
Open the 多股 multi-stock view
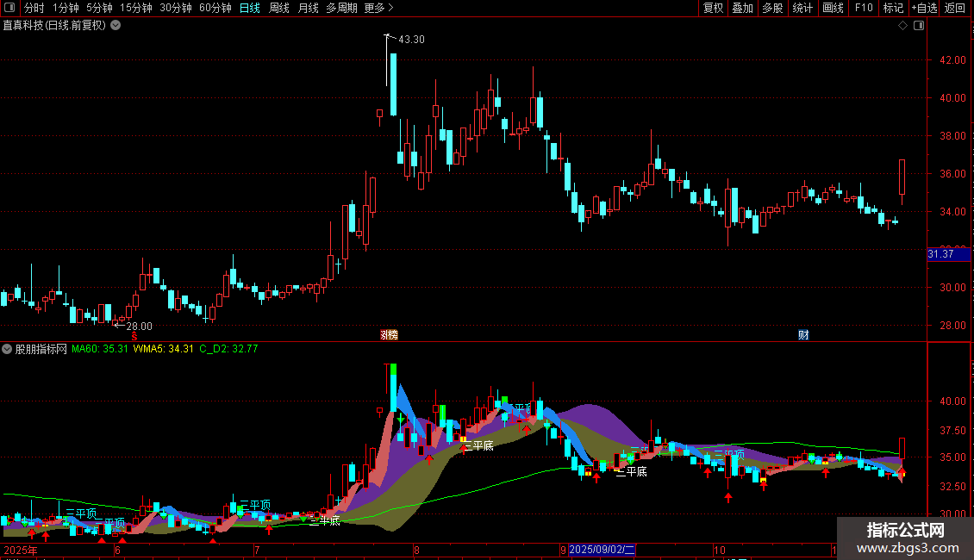[x=772, y=8]
